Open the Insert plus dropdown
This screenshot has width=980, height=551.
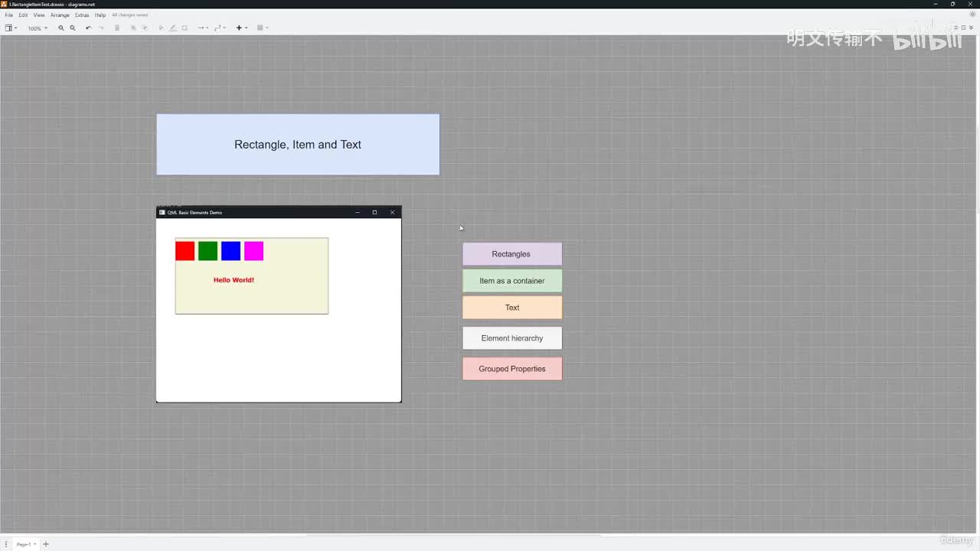[241, 28]
